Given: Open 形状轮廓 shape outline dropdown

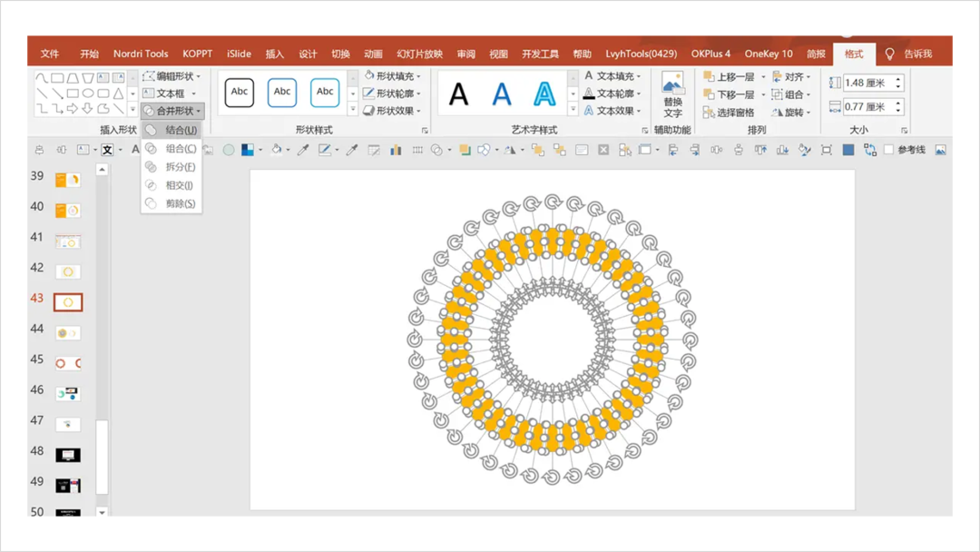Looking at the screenshot, I should (x=393, y=94).
